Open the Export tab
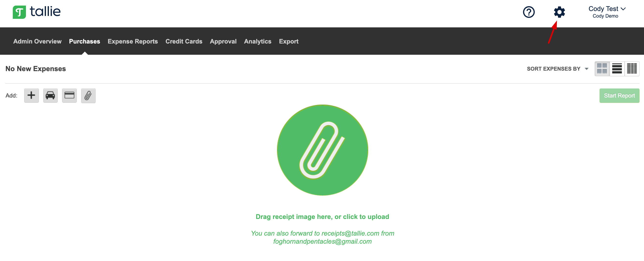The height and width of the screenshot is (261, 644). click(289, 41)
